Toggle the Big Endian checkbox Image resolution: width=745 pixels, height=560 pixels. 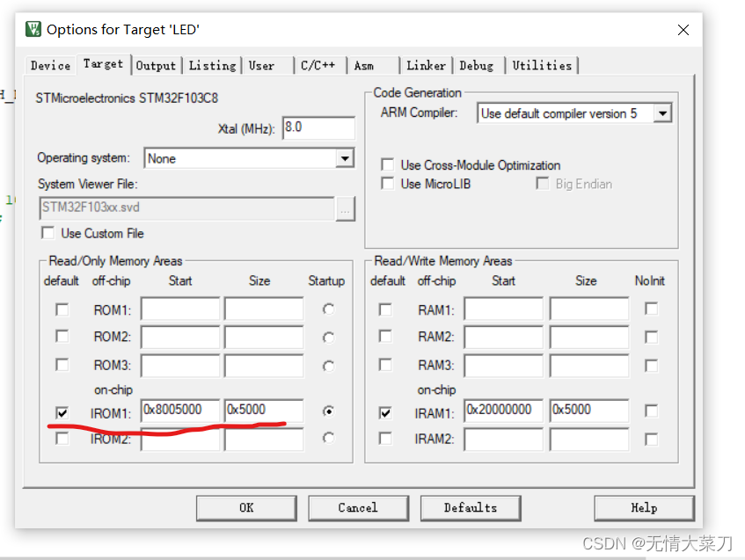[542, 184]
